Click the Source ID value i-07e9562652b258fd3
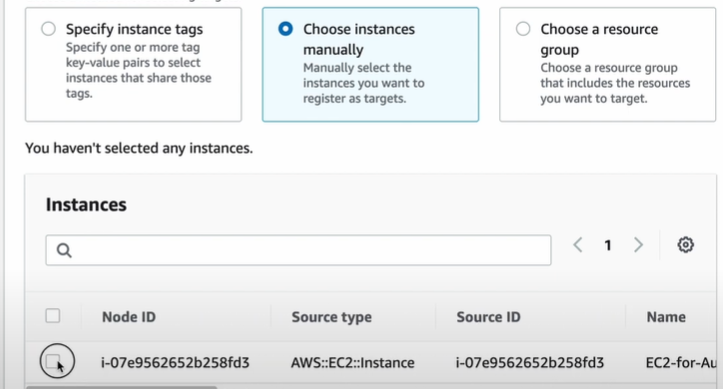This screenshot has height=389, width=723. 530,363
